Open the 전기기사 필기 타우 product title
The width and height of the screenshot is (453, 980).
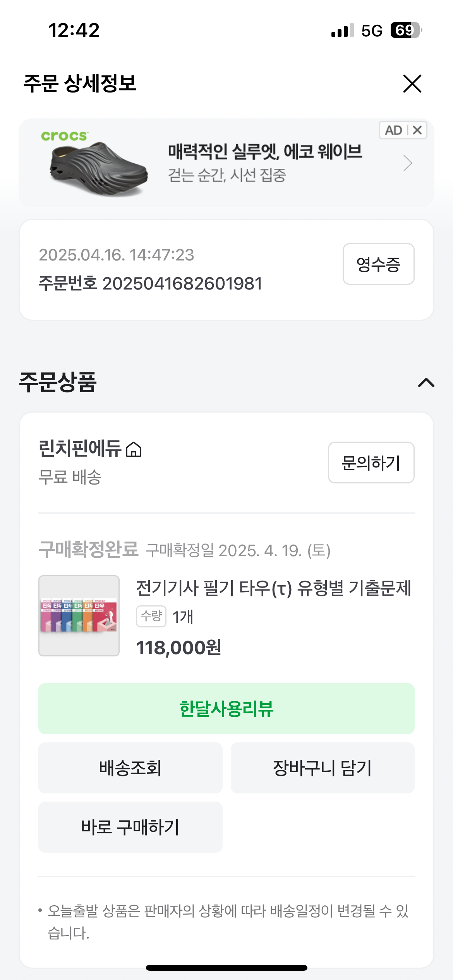click(x=273, y=589)
